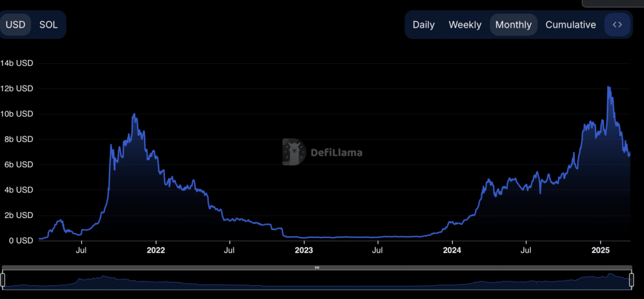Click the 2022 x-axis label
The height and width of the screenshot is (299, 644).
click(155, 250)
